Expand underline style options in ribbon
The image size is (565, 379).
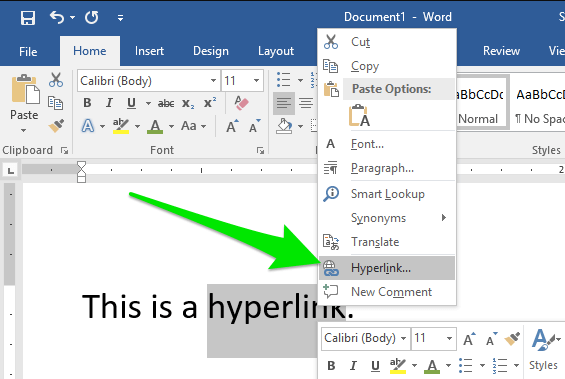click(x=148, y=103)
